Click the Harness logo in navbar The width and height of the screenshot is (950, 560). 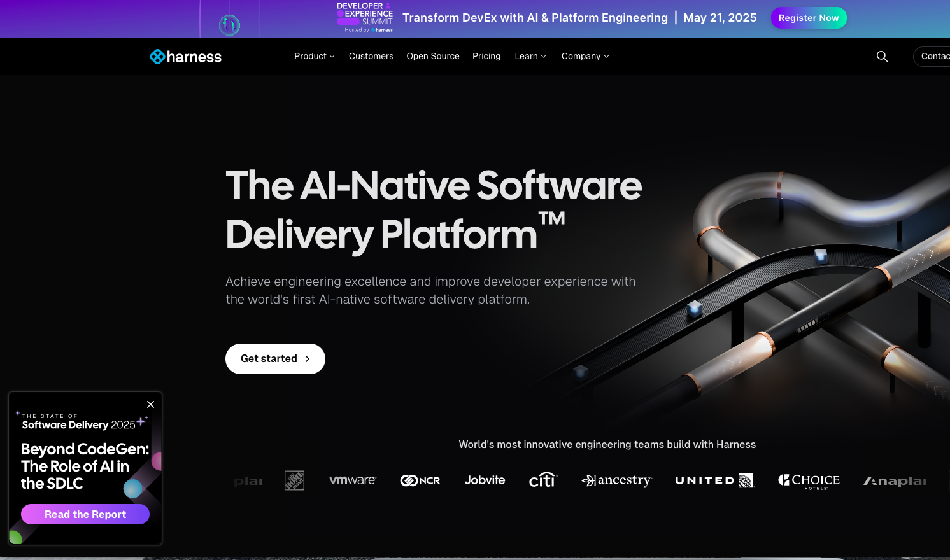point(185,57)
